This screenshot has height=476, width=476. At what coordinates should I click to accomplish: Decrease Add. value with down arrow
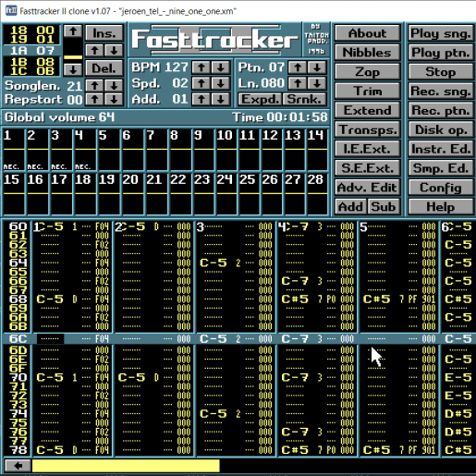click(x=220, y=99)
